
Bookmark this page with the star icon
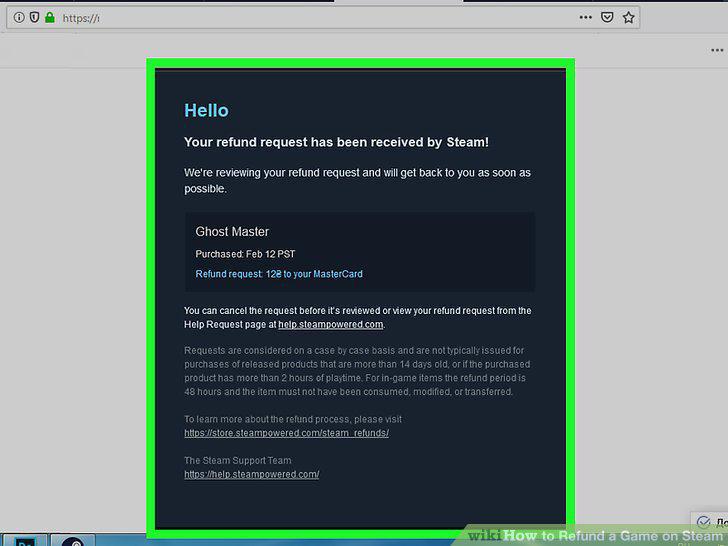click(629, 18)
